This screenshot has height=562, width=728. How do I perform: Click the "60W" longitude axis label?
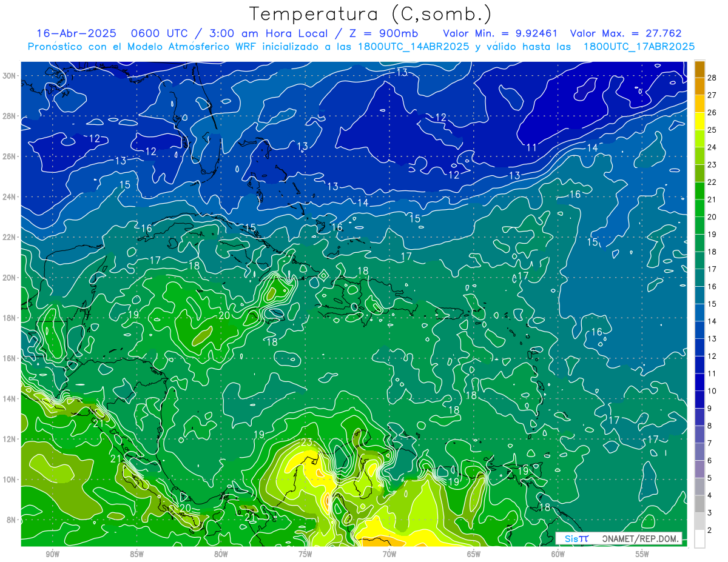[558, 554]
